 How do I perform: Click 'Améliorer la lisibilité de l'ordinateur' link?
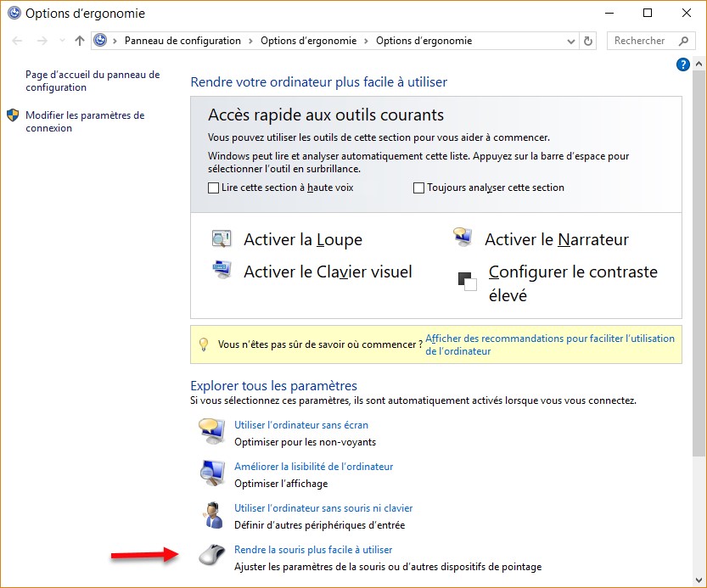click(313, 466)
